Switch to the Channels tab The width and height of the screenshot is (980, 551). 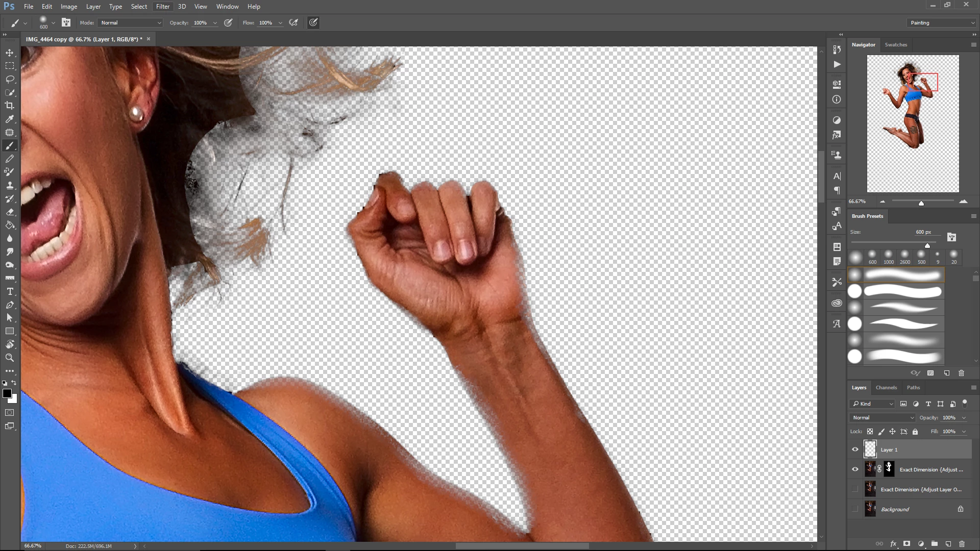(x=886, y=388)
